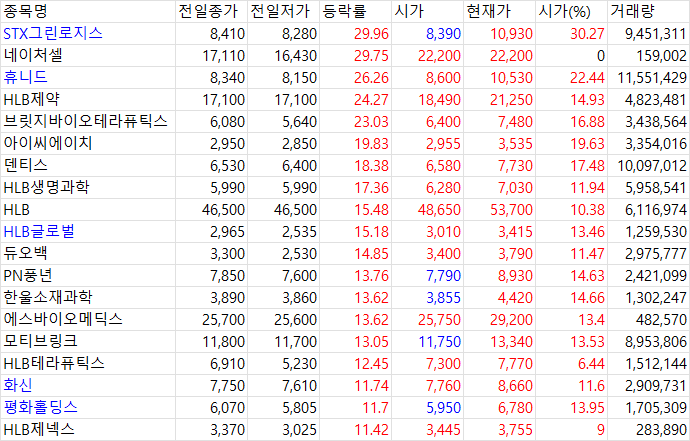
Task: Click 전일저가 value 5,230
Action: point(299,364)
